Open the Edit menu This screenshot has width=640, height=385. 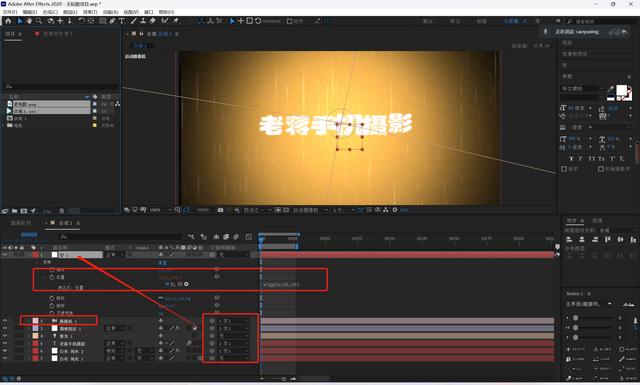click(29, 12)
